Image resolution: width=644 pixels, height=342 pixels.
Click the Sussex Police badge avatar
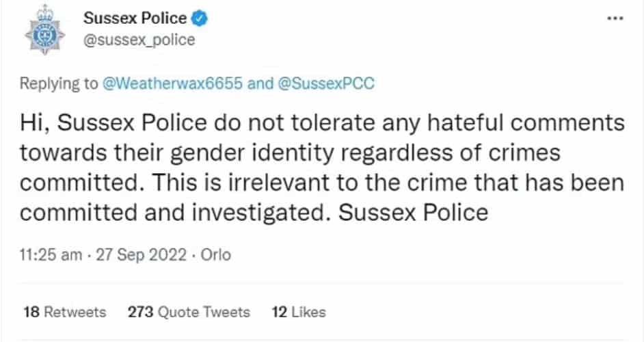tap(44, 30)
